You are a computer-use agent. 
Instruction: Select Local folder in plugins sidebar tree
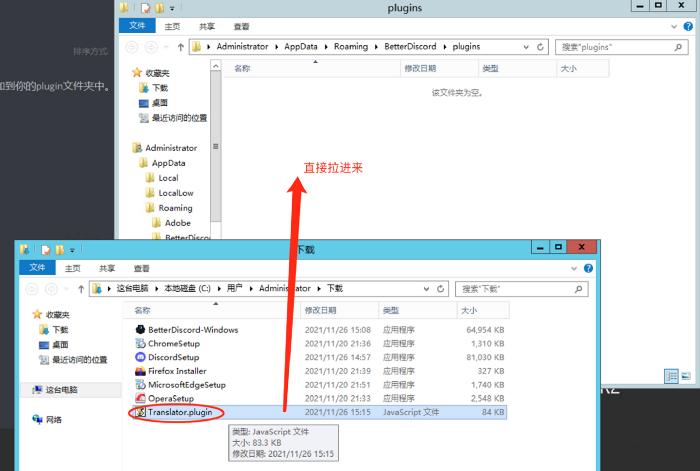pyautogui.click(x=162, y=178)
